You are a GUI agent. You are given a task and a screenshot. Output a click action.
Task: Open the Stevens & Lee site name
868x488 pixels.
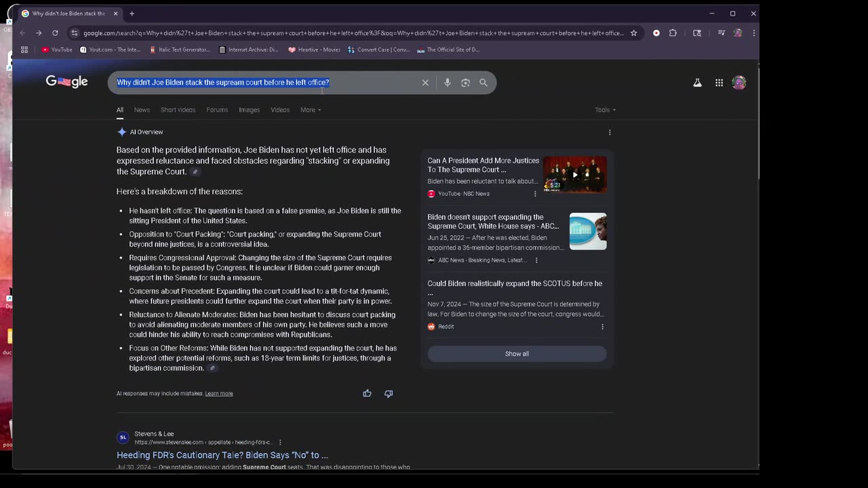pyautogui.click(x=154, y=434)
